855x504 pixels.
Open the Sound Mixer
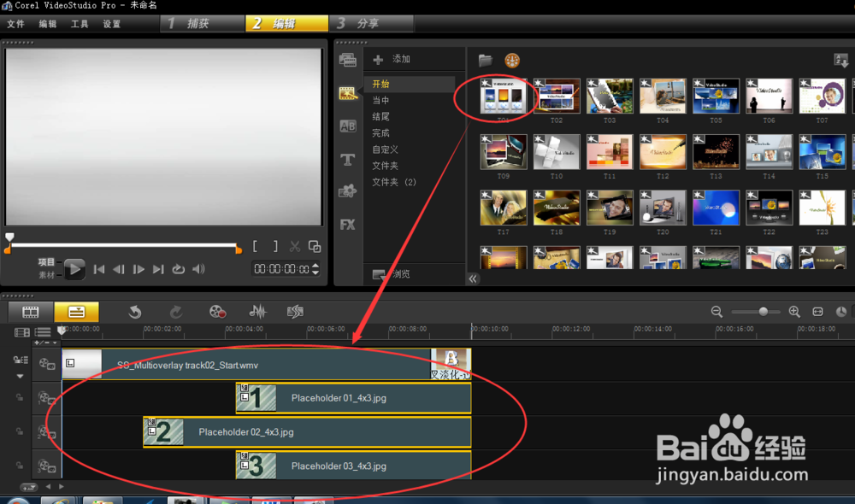257,312
